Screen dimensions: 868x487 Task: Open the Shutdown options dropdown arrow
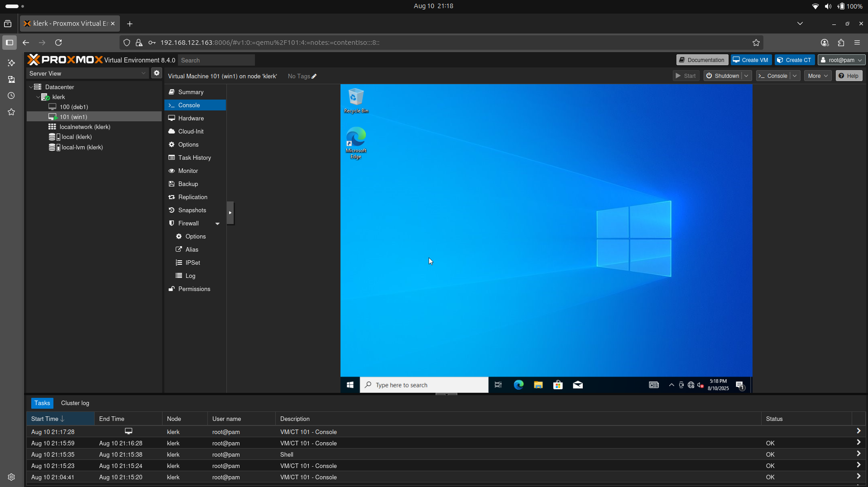coord(746,76)
